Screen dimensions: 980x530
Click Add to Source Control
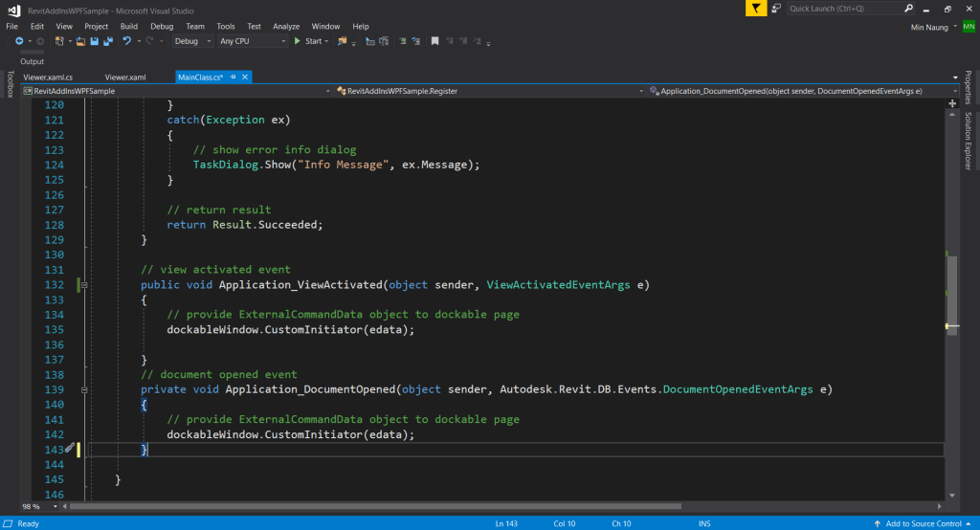coord(923,523)
